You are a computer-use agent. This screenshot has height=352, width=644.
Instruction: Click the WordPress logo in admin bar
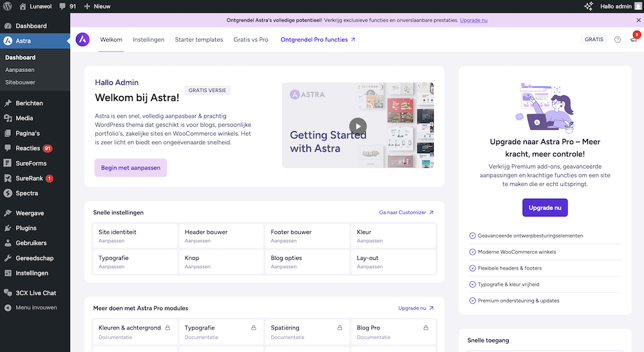(x=7, y=6)
